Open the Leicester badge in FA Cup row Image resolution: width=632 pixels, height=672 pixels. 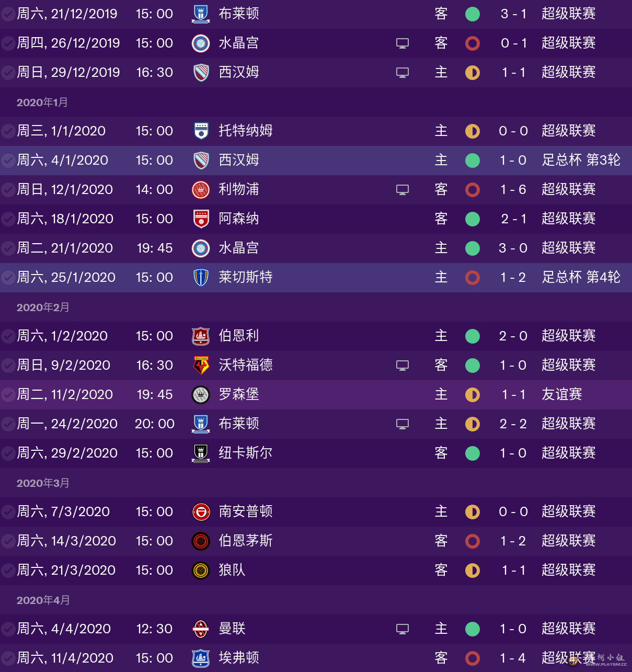(x=201, y=278)
